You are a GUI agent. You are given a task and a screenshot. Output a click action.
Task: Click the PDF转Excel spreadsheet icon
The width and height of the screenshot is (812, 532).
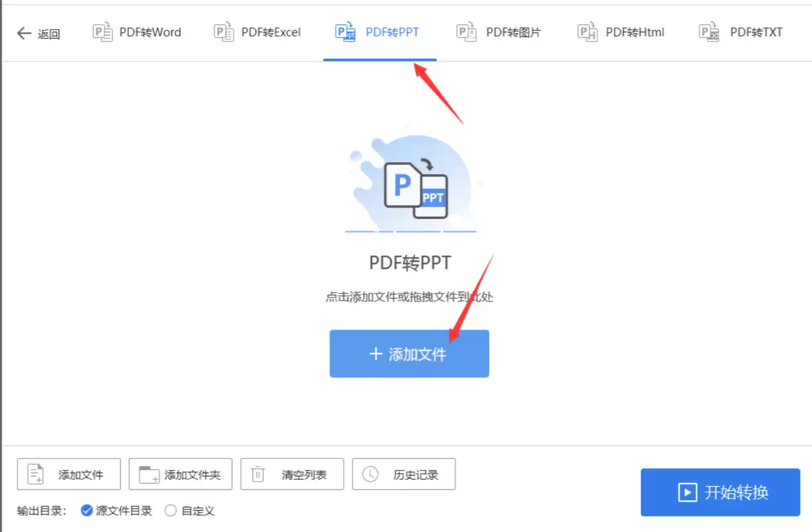coord(224,32)
